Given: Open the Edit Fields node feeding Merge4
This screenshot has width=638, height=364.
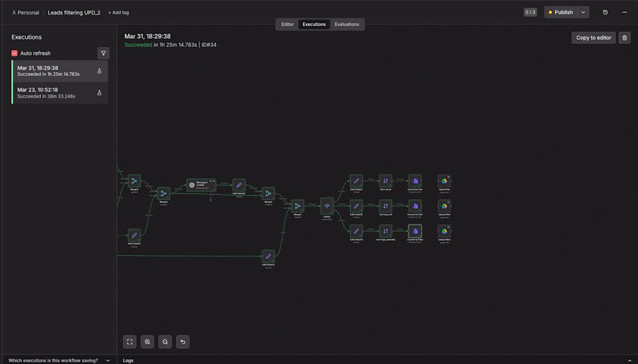Looking at the screenshot, I should tap(134, 235).
